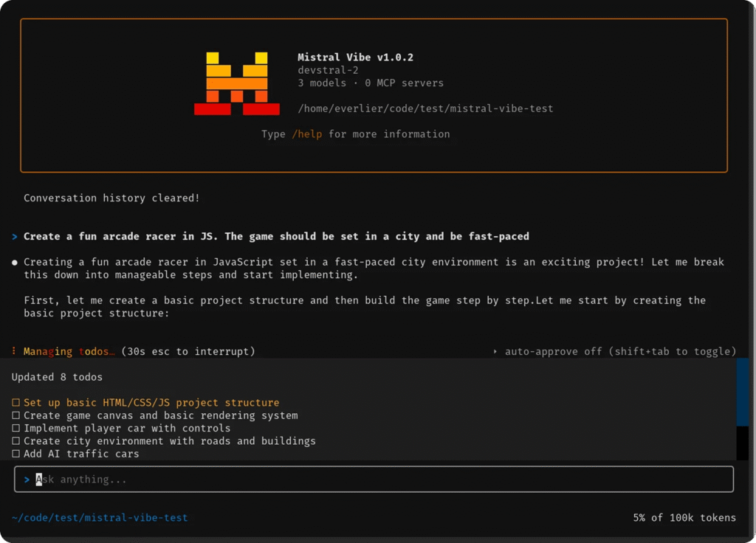
Task: Click the "Set up basic HTML/CSS/JS project structure" todo text
Action: (151, 402)
